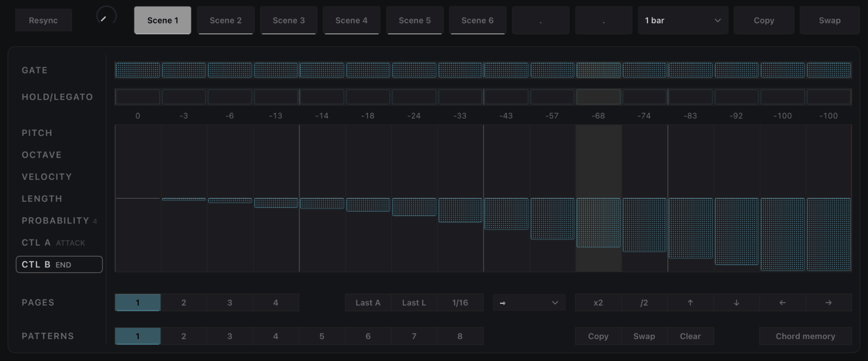Go to page 3

(x=230, y=302)
